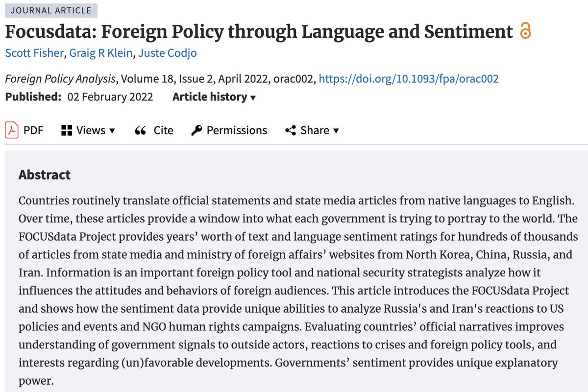The height and width of the screenshot is (392, 588).
Task: Click the Share network icon
Action: [x=291, y=130]
